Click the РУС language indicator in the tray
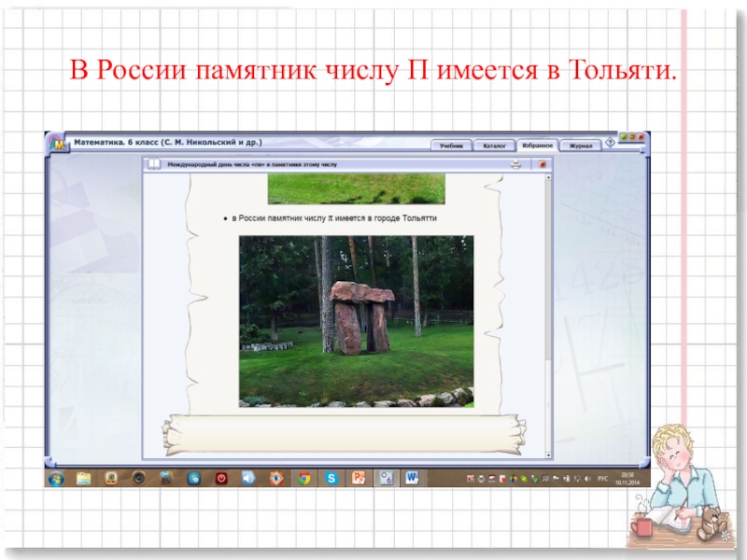 602,479
